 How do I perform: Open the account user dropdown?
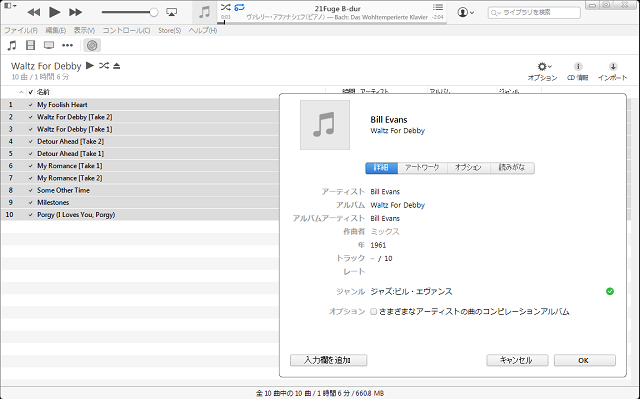point(466,12)
